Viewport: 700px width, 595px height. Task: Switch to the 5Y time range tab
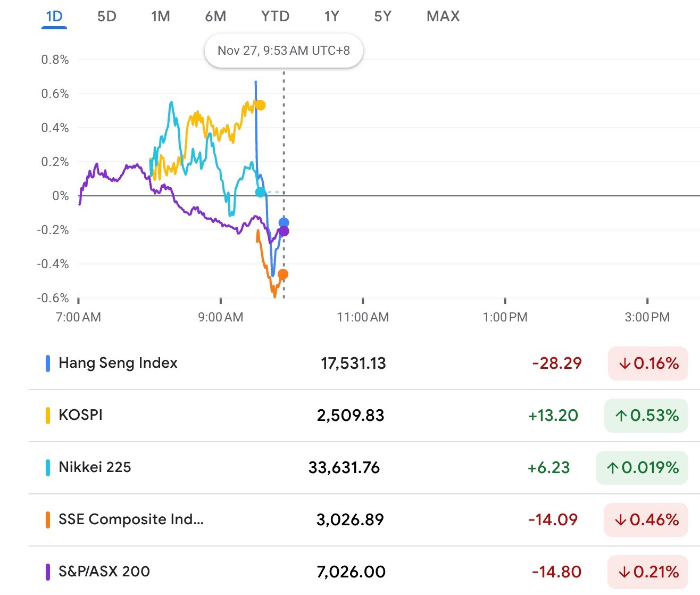tap(382, 16)
